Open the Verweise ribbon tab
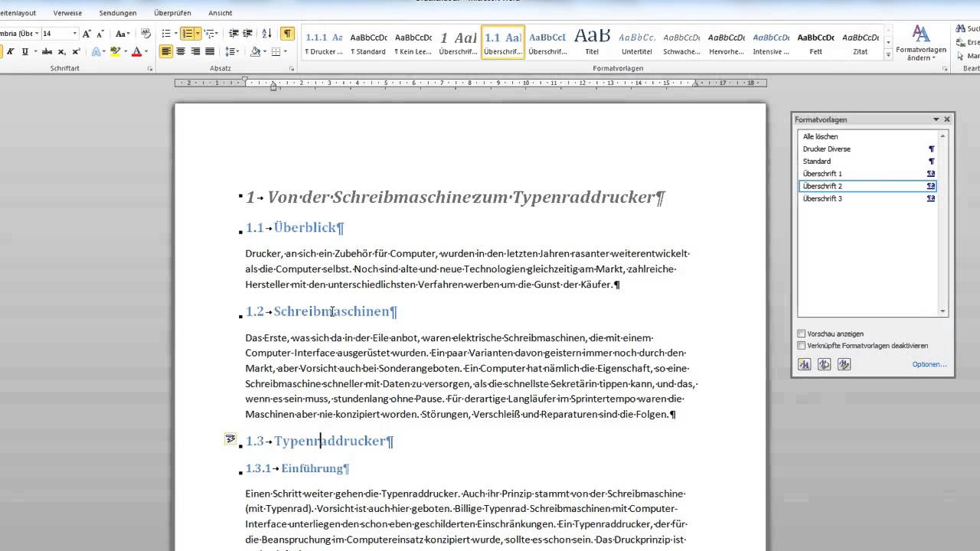980x551 pixels. [67, 13]
